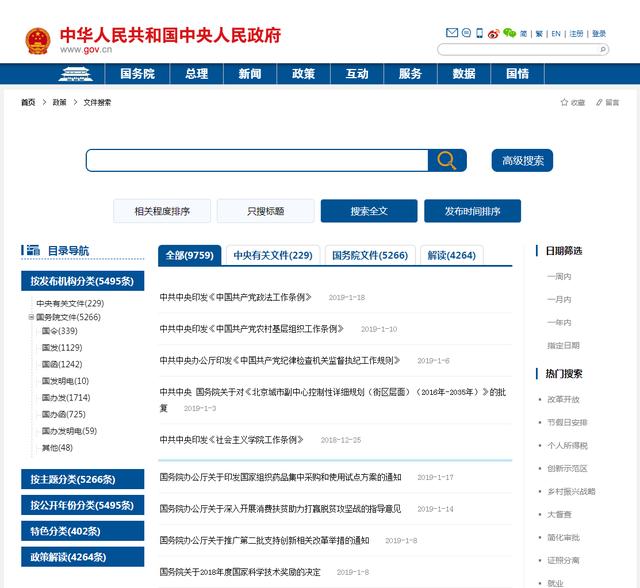Click the Weibo icon in header
Image resolution: width=640 pixels, height=588 pixels.
tap(493, 33)
